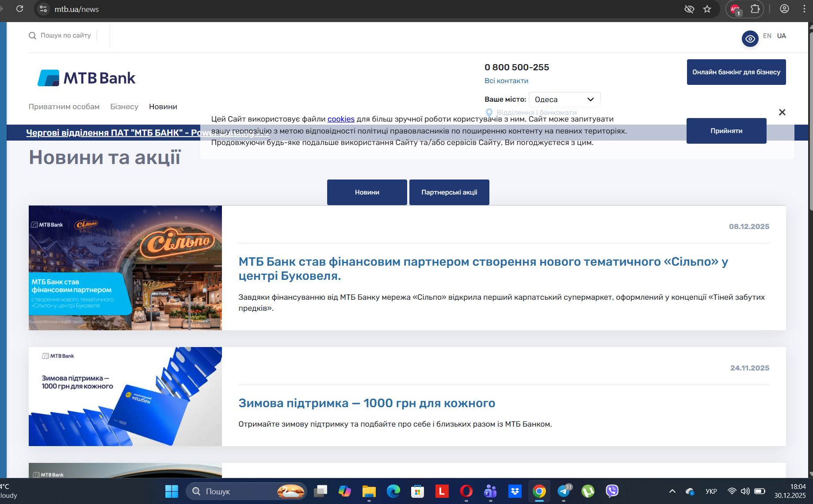Viewport: 813px width, 504px height.
Task: Open site information icon beside mtb.ua address
Action: point(43,9)
